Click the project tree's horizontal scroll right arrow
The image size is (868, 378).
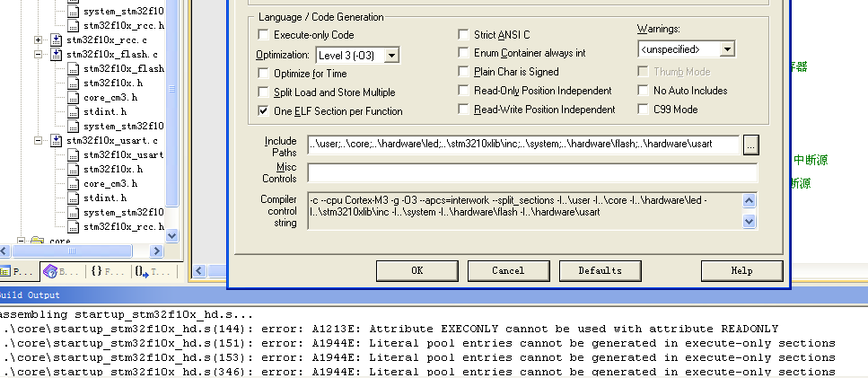[156, 251]
